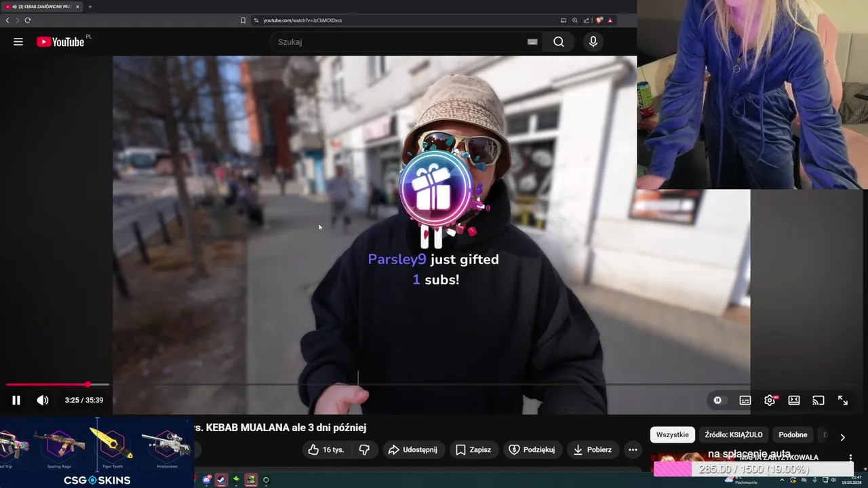
Task: Seek on the red video progress bar
Action: pyautogui.click(x=58, y=384)
